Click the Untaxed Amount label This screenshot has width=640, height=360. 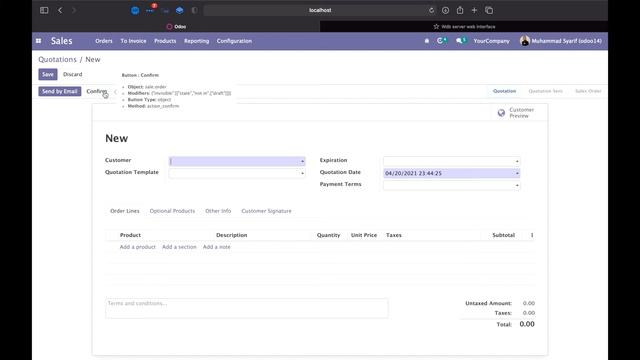pyautogui.click(x=488, y=303)
